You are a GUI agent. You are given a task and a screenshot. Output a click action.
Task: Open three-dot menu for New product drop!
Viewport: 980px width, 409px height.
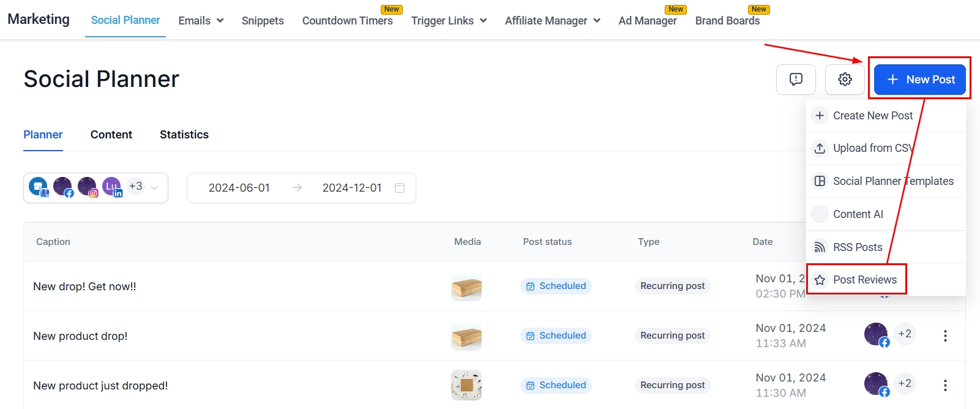click(x=945, y=336)
